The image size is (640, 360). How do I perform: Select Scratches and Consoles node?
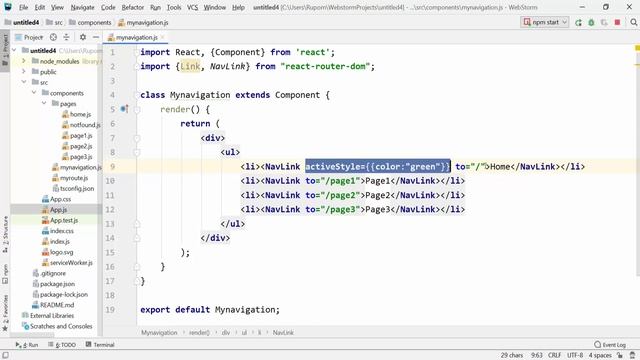61,327
